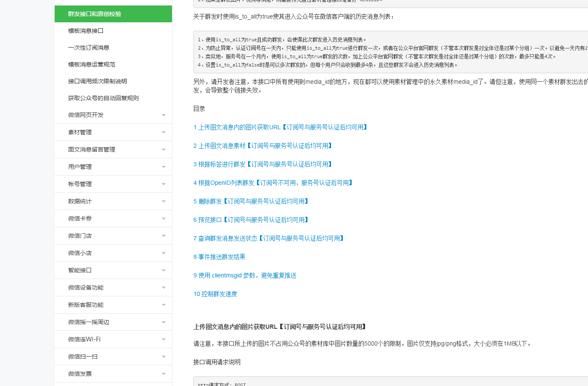Expand 微信发票 section arrow

point(164,374)
